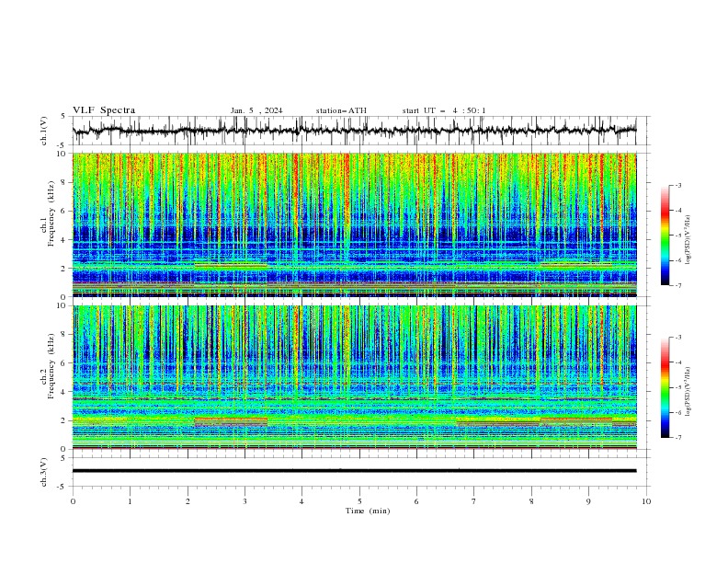Click the ch.2 color bar log(PSD) label

[x=688, y=392]
